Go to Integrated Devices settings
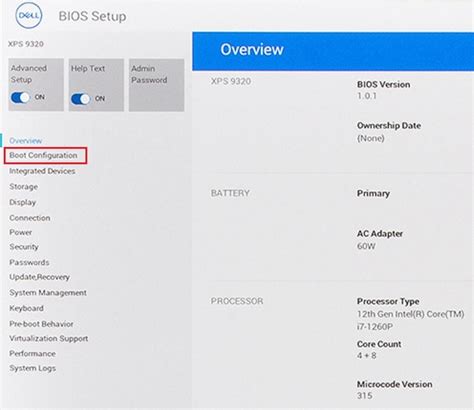Viewport: 474px width, 410px height. [42, 171]
